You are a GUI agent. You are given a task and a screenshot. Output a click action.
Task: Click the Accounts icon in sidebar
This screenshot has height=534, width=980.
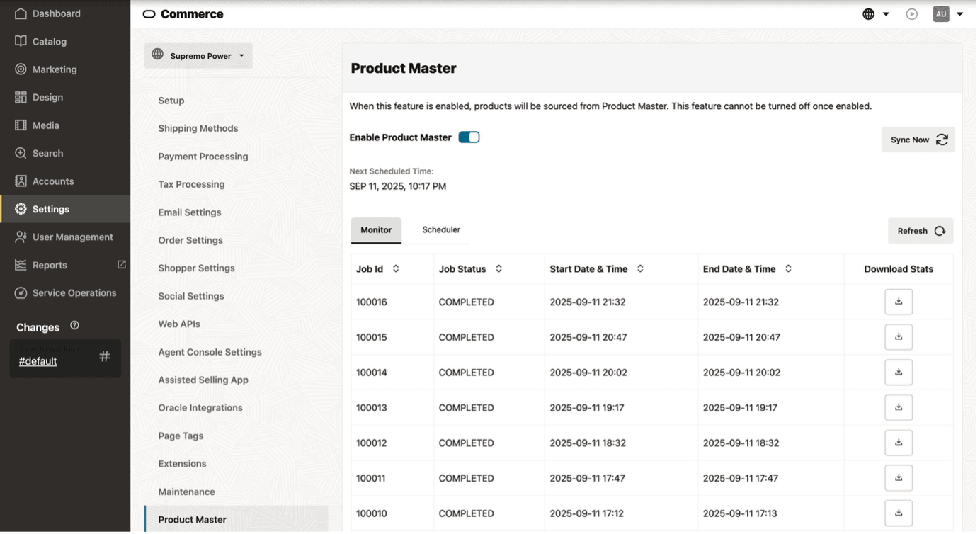[21, 181]
